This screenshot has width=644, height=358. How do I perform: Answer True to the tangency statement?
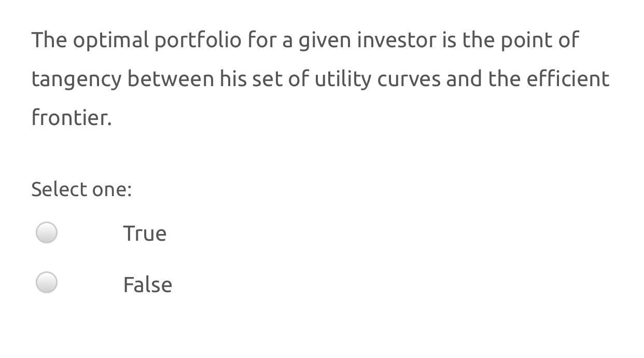(x=47, y=233)
